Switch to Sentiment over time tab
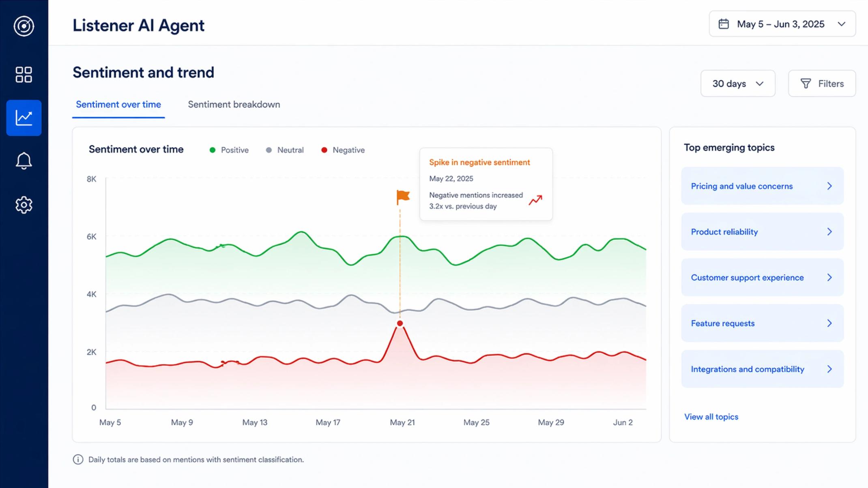868x488 pixels. pyautogui.click(x=118, y=105)
